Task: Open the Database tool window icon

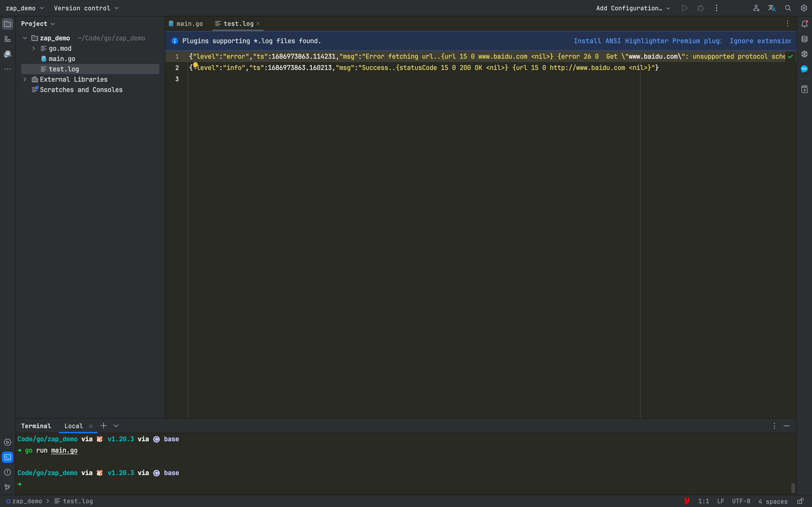Action: (x=804, y=39)
